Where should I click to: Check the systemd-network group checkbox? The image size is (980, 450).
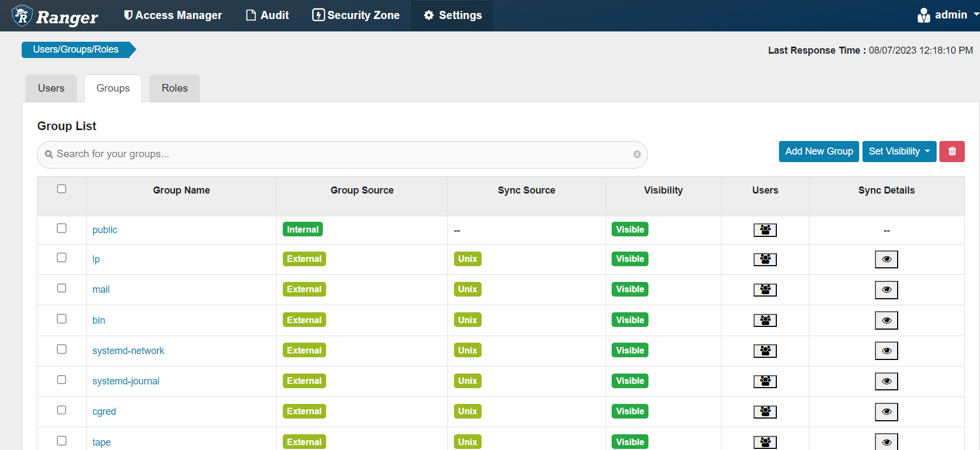(x=62, y=349)
